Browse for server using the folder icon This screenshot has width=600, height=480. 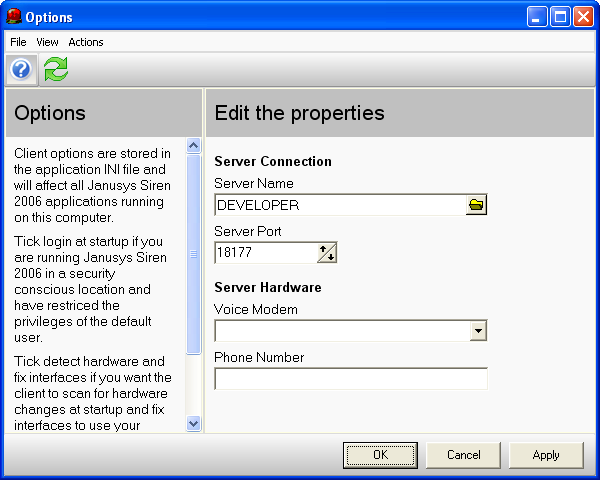pos(476,205)
